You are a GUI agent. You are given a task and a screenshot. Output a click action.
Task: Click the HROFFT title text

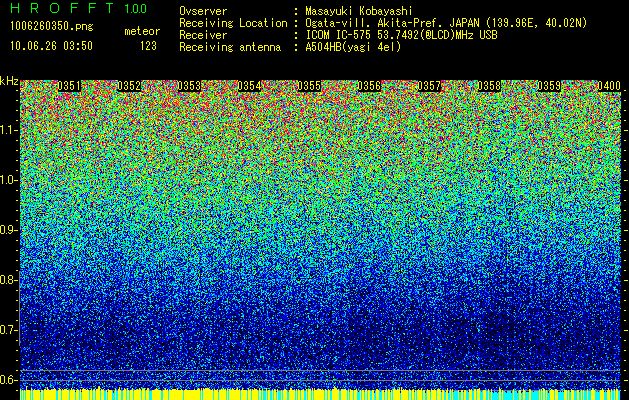63,8
